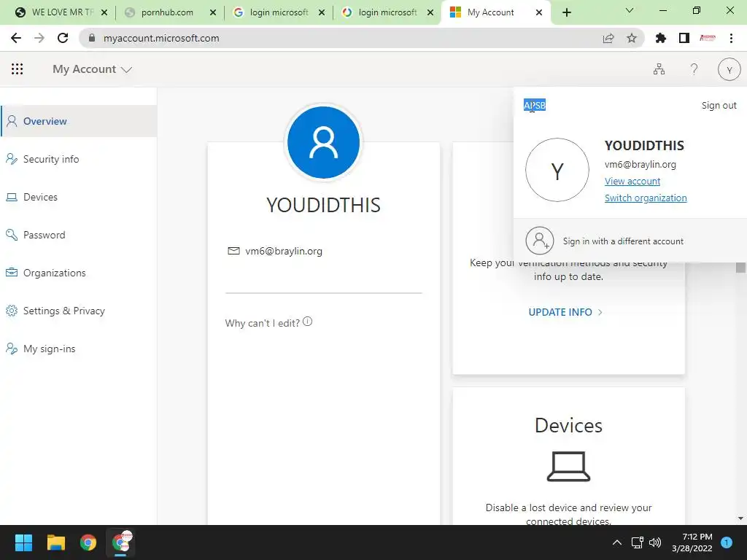Click the address bar URL
This screenshot has width=747, height=560.
tap(161, 38)
